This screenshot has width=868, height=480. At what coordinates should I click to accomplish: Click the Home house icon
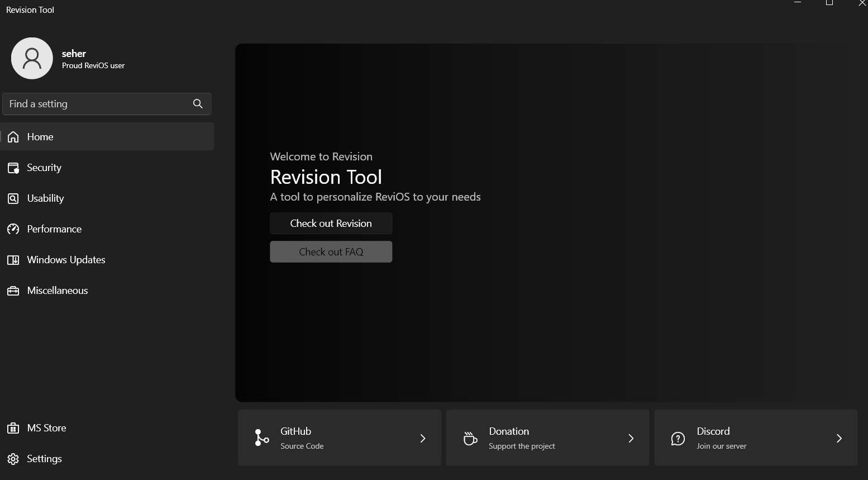coord(13,137)
